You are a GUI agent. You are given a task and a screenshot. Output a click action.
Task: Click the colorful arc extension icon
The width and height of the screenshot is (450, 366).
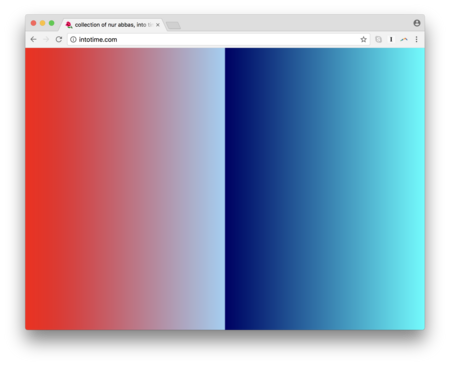404,39
